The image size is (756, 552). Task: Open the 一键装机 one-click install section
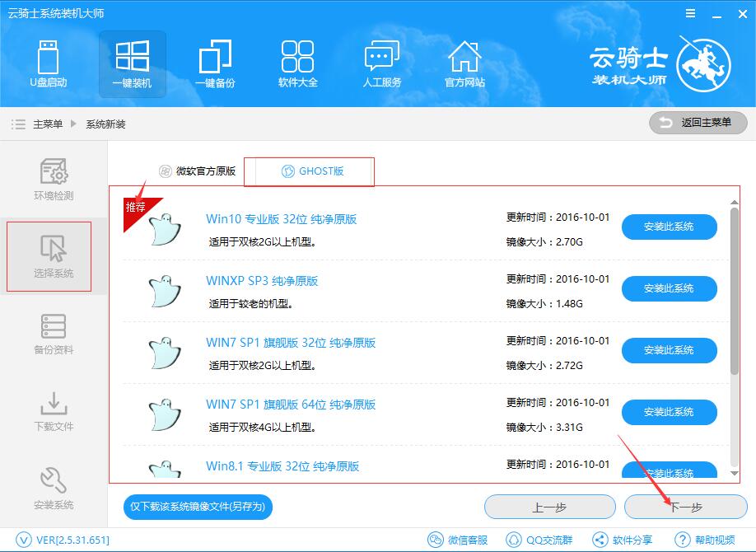pos(132,64)
